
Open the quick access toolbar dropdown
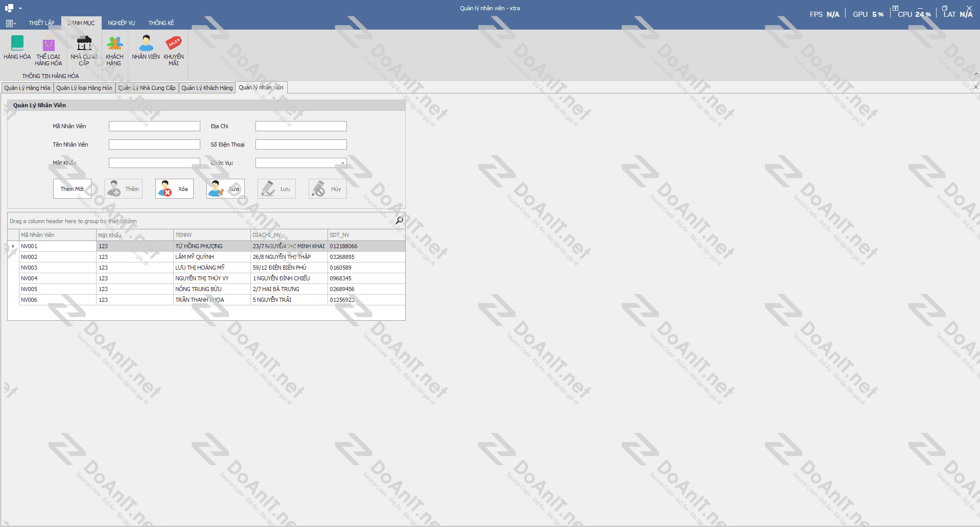(x=20, y=8)
